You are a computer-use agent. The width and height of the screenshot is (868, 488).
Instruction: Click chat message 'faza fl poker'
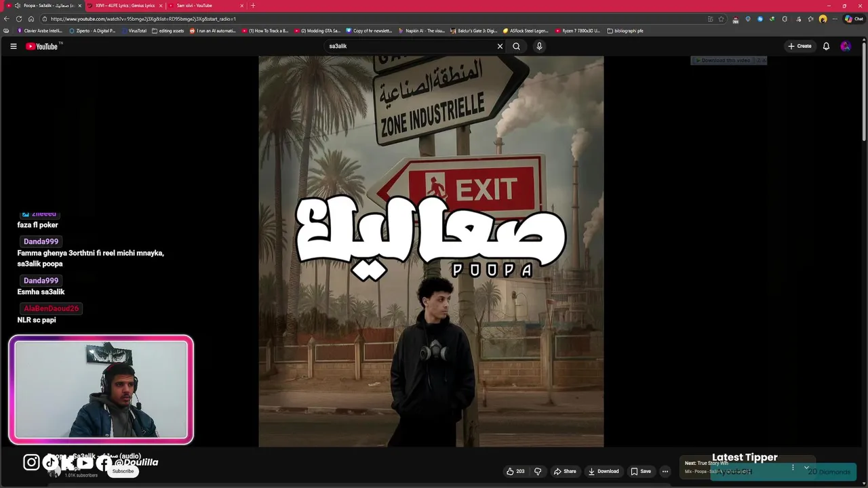coord(37,225)
